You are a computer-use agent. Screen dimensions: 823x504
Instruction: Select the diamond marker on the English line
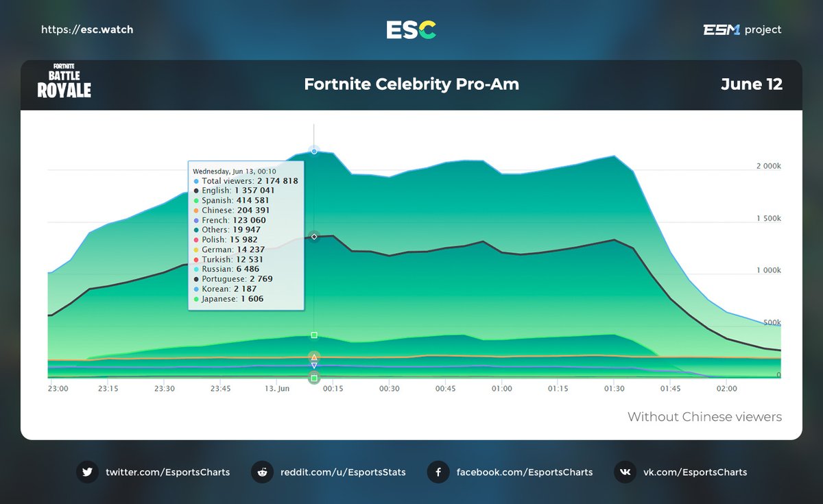tap(314, 236)
